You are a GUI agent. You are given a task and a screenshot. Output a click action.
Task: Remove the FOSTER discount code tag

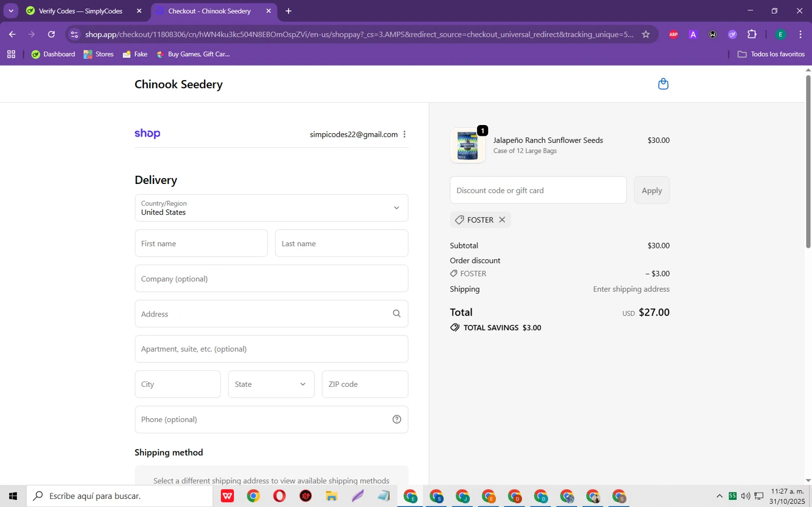[x=502, y=220]
